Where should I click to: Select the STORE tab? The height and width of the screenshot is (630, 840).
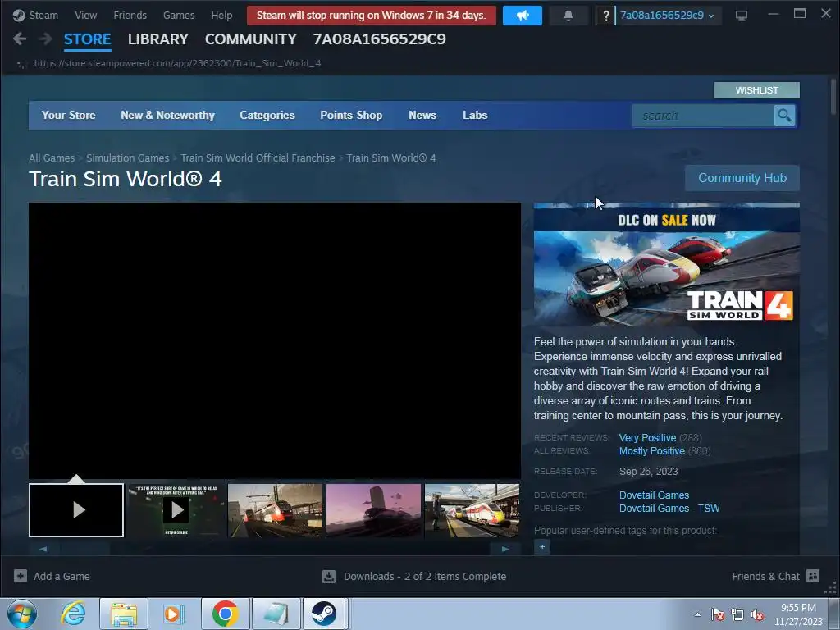(87, 39)
